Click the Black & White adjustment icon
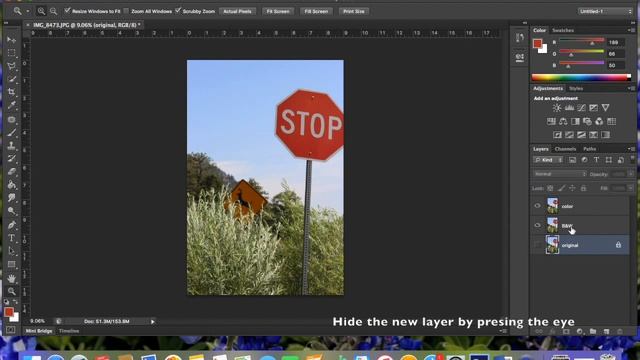Viewport: 640px width, 360px height. click(x=575, y=121)
